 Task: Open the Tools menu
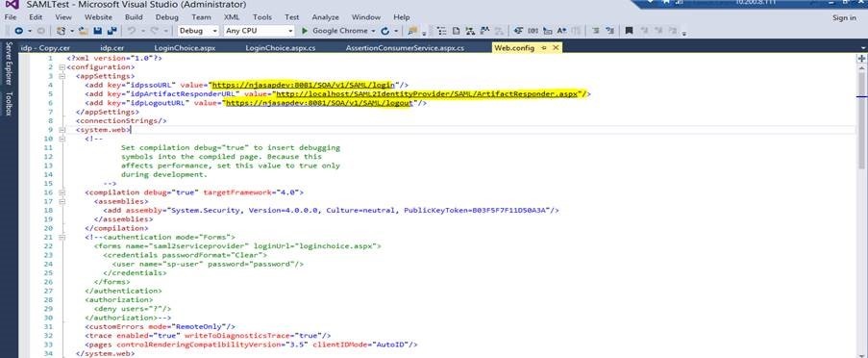pyautogui.click(x=262, y=17)
